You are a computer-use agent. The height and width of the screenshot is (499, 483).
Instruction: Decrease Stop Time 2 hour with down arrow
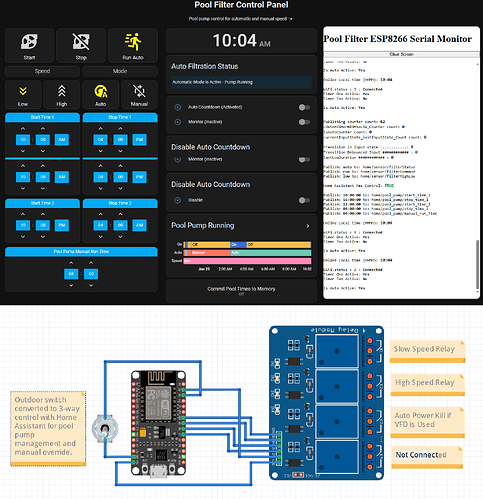[100, 237]
